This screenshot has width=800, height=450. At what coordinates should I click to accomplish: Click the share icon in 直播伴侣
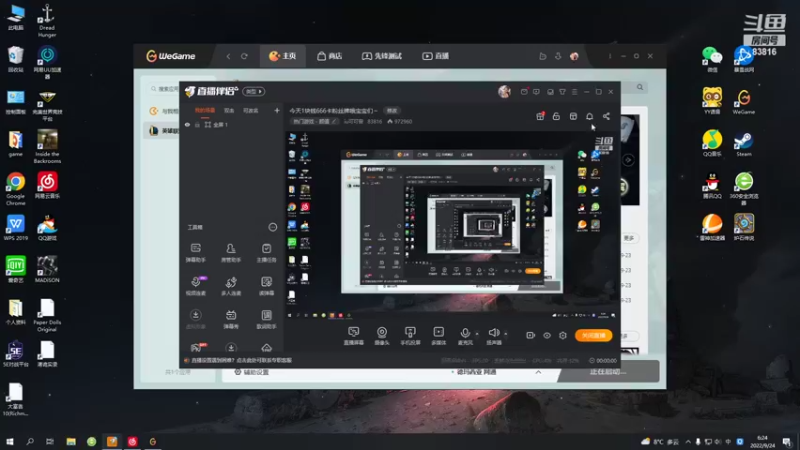pyautogui.click(x=606, y=116)
